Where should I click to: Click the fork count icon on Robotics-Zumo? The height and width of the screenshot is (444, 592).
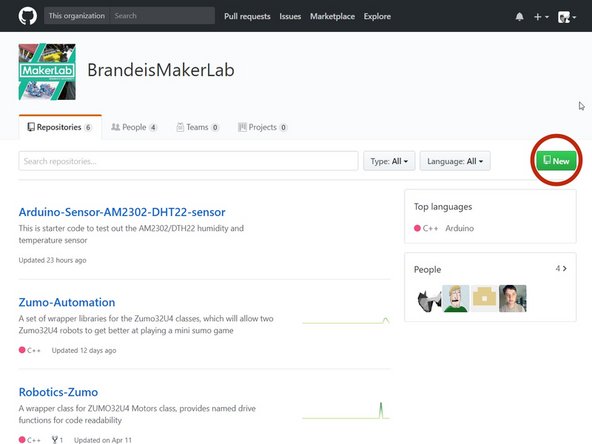57,440
